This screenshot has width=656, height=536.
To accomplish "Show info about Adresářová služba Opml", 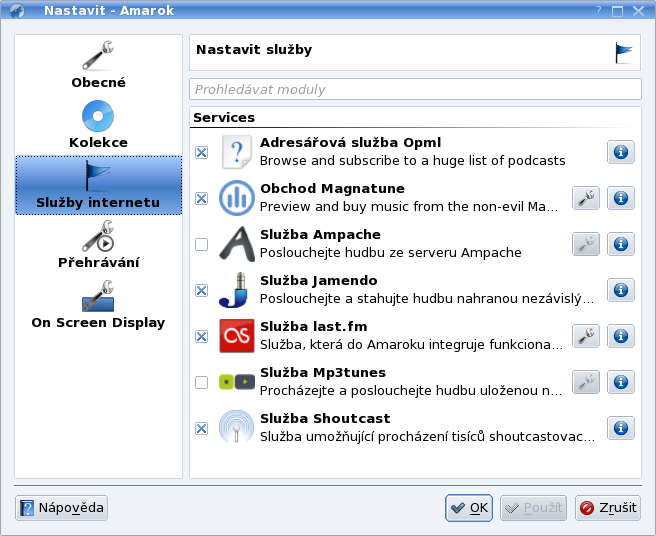I will (x=621, y=152).
